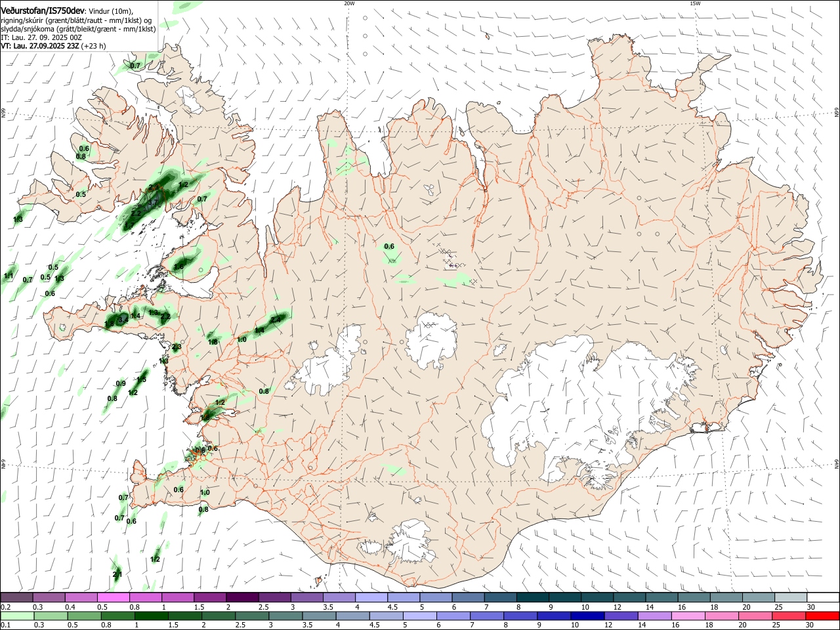The height and width of the screenshot is (630, 840).
Task: Select the darkest purple 2–2.5 swatch in upper legend
Action: point(241,598)
